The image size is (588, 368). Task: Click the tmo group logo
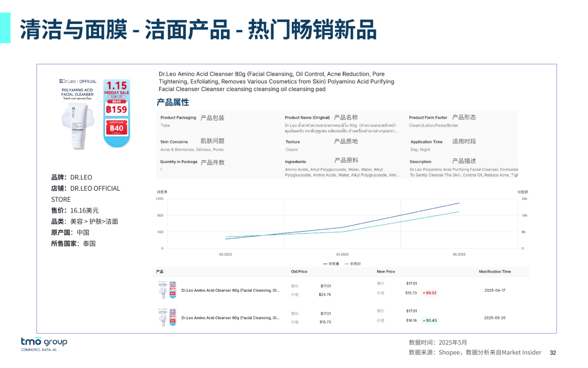(x=44, y=344)
